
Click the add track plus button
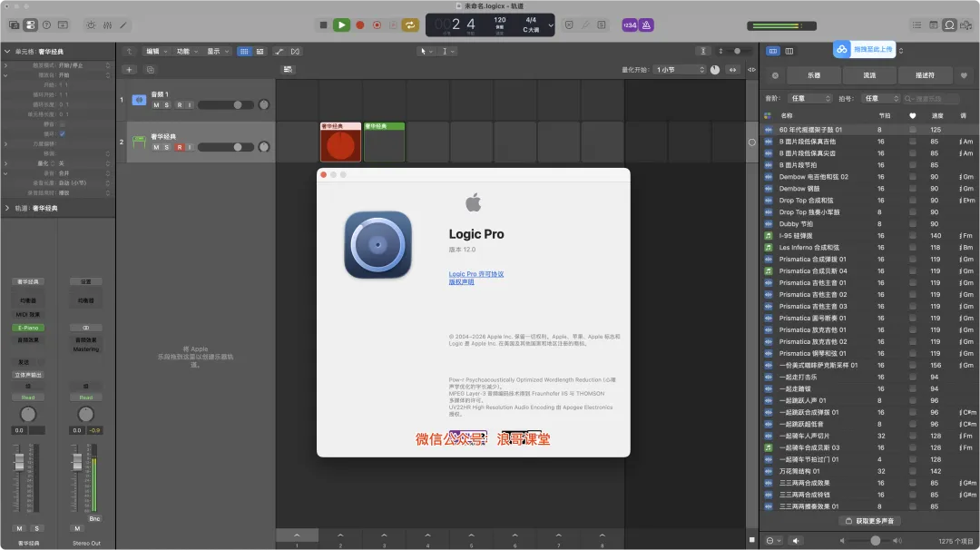130,69
